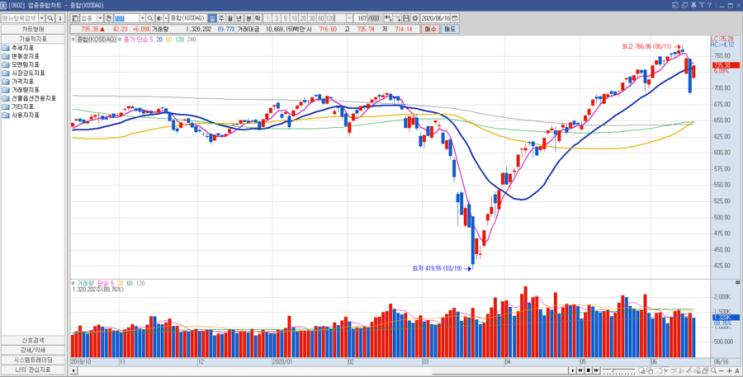Select the monthly (월) period button
743x377 pixels.
click(x=229, y=18)
